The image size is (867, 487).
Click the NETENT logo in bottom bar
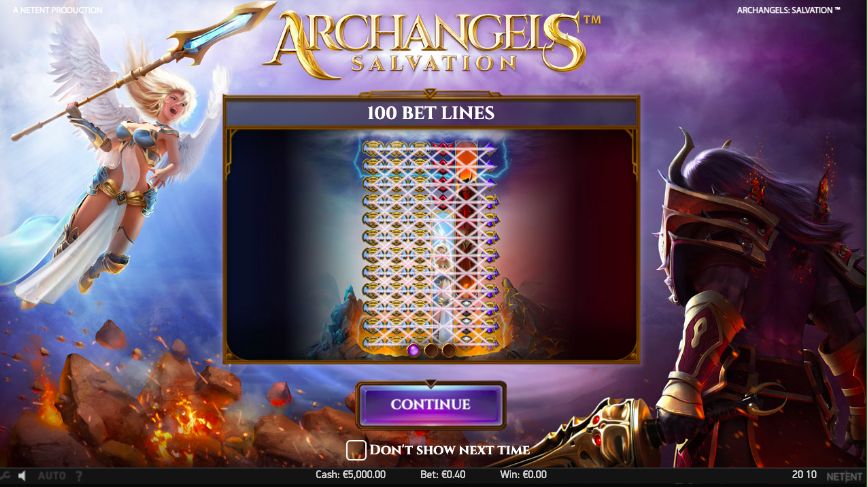844,476
